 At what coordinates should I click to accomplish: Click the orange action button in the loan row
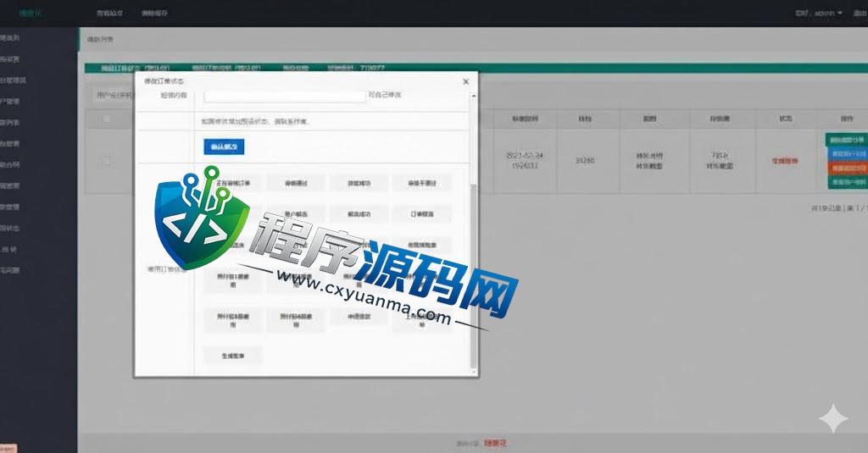click(848, 168)
